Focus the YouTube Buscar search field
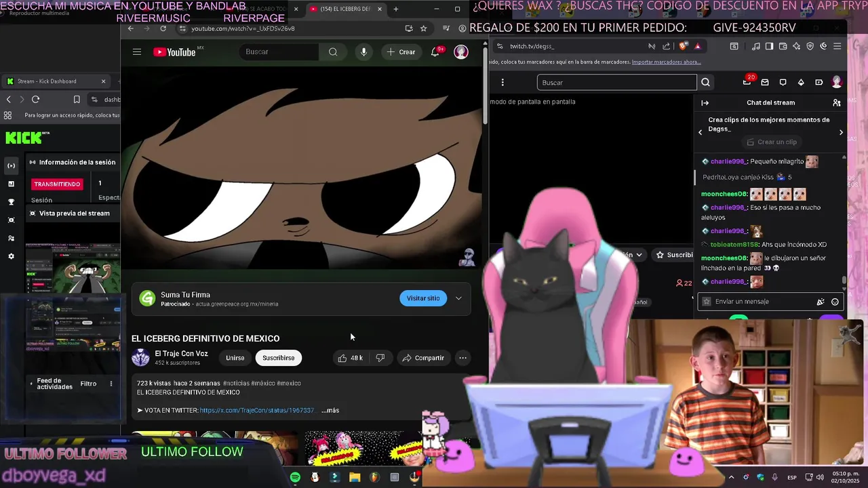 279,52
